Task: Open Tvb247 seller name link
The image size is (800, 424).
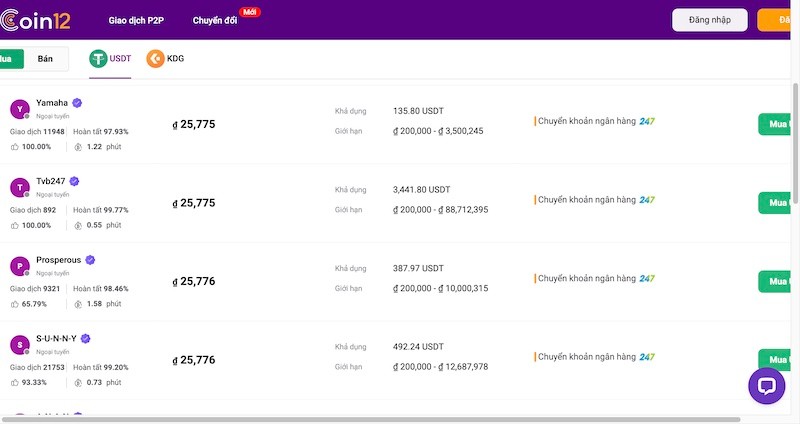Action: coord(51,181)
